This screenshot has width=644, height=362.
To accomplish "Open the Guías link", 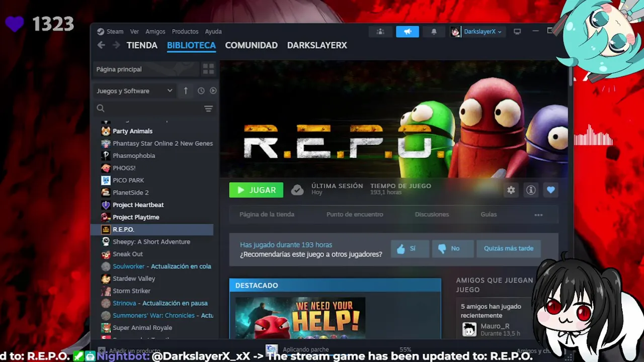I will point(489,215).
